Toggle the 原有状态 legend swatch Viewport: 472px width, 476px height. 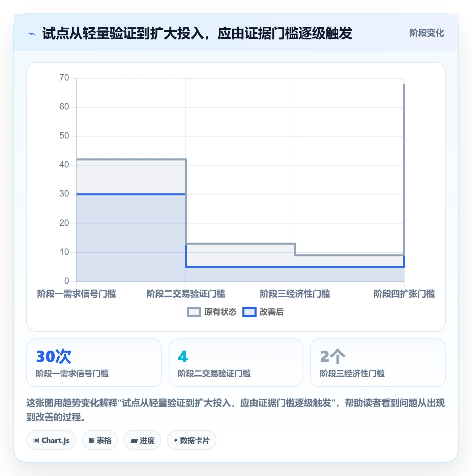194,312
